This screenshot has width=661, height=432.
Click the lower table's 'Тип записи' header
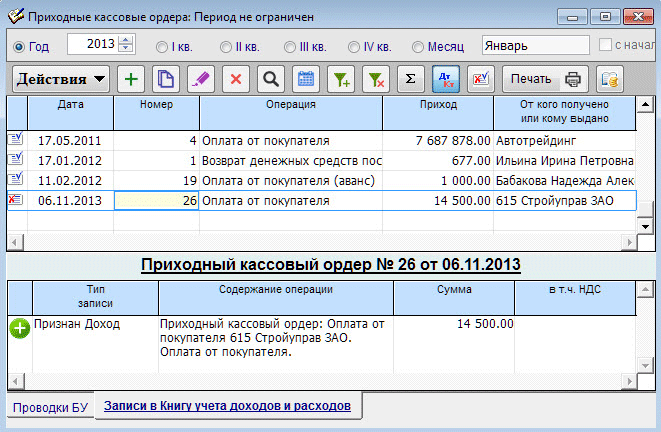95,298
